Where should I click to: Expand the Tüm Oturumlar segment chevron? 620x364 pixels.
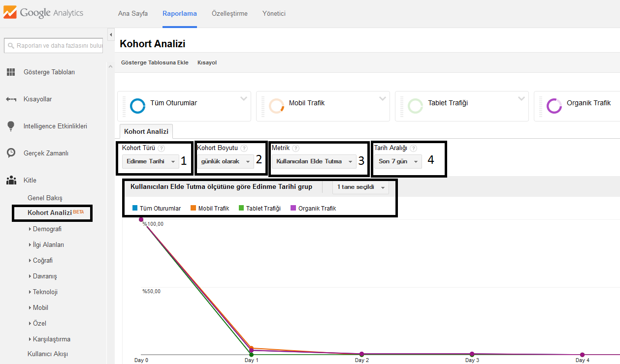[244, 98]
